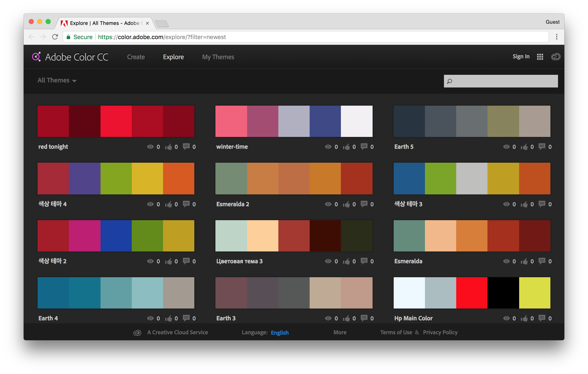The image size is (588, 374).
Task: Click the eye icon for Esmeralda theme
Action: (506, 261)
